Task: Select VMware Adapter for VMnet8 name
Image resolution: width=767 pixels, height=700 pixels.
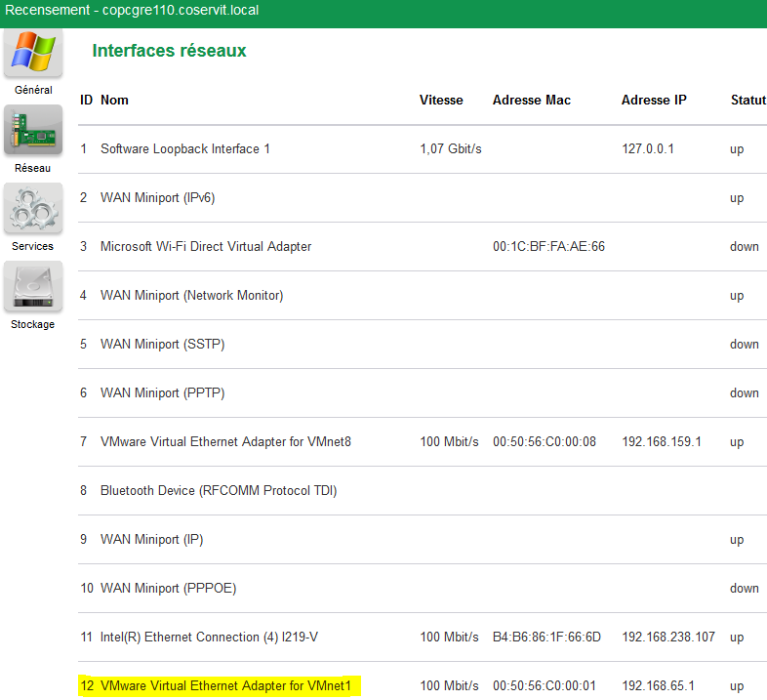Action: [x=226, y=441]
